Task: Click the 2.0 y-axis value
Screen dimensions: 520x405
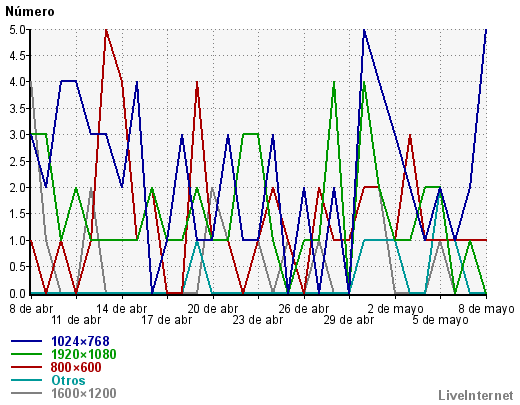Action: (x=17, y=188)
